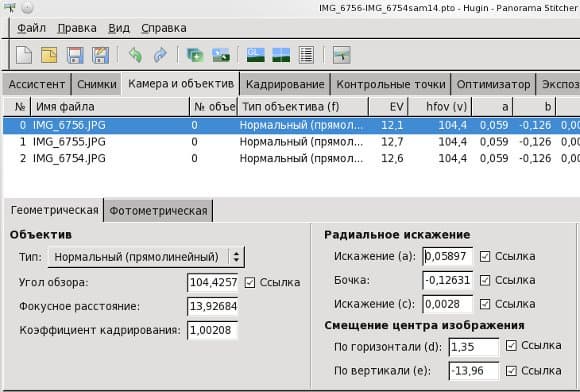Open the Контрольные точки tab
Viewport: 580px width, 392px height.
tap(391, 84)
